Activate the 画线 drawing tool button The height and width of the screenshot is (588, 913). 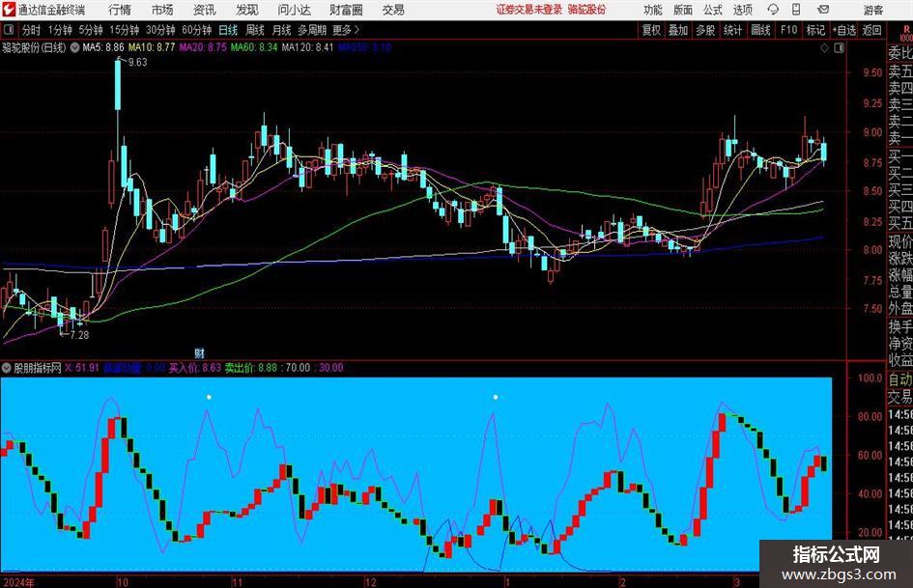click(x=760, y=30)
